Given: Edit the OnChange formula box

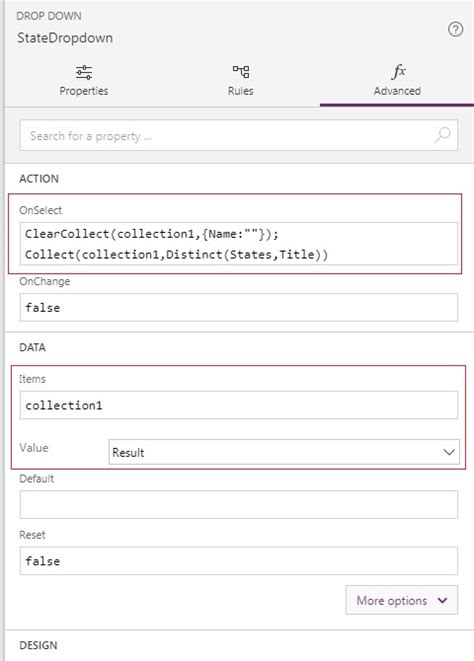Looking at the screenshot, I should click(239, 307).
